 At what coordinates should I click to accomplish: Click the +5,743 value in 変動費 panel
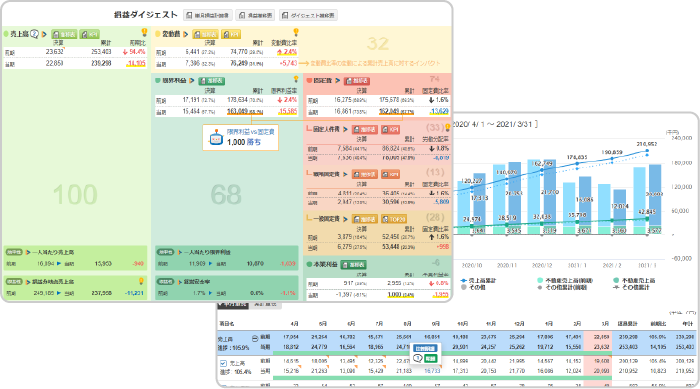[288, 63]
